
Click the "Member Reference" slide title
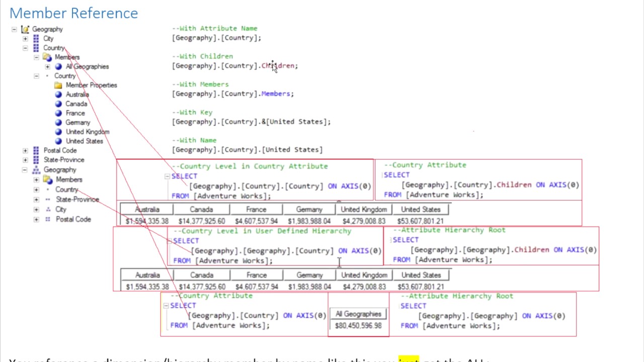point(73,13)
